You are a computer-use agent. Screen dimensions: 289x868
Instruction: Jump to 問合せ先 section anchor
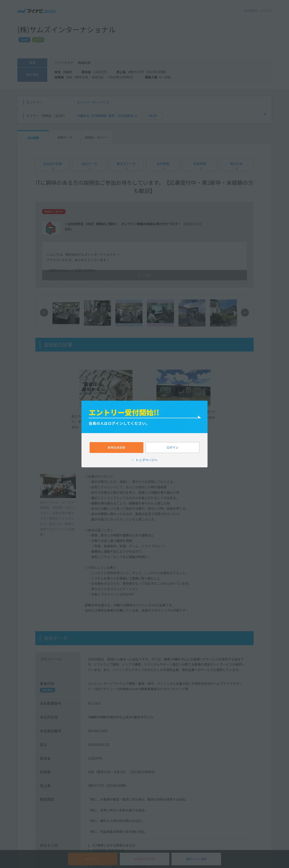(236, 165)
